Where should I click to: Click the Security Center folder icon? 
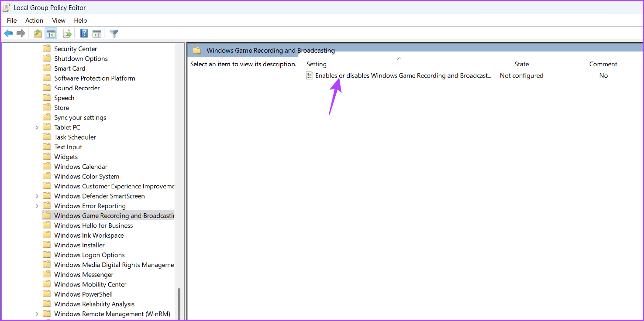click(x=47, y=49)
